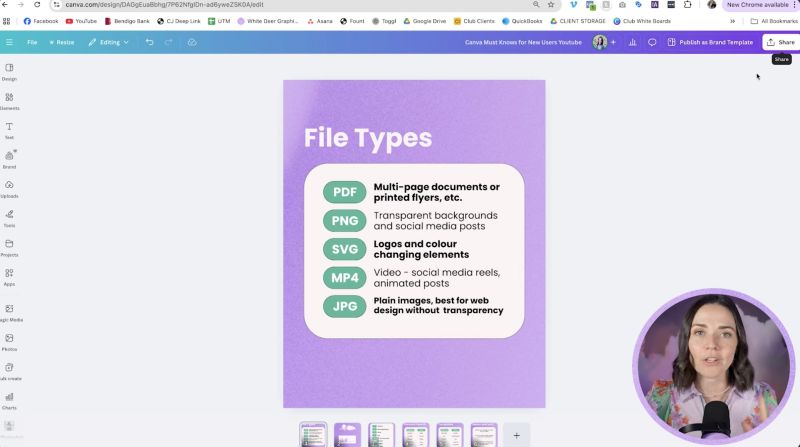Open the Design sidebar panel
The height and width of the screenshot is (447, 800).
(9, 72)
